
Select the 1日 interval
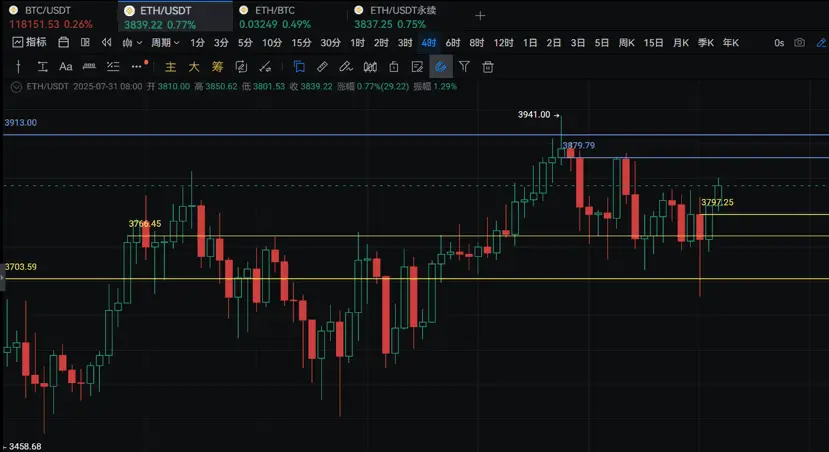(530, 43)
